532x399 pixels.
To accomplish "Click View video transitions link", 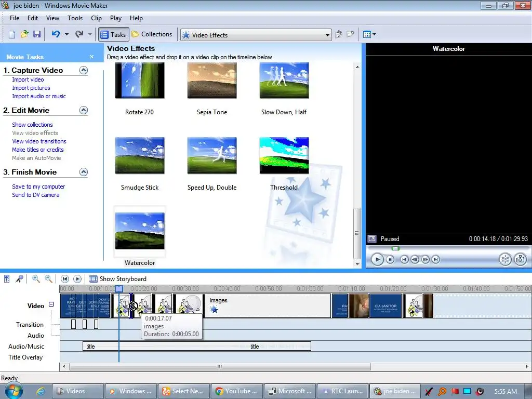I will coord(39,141).
